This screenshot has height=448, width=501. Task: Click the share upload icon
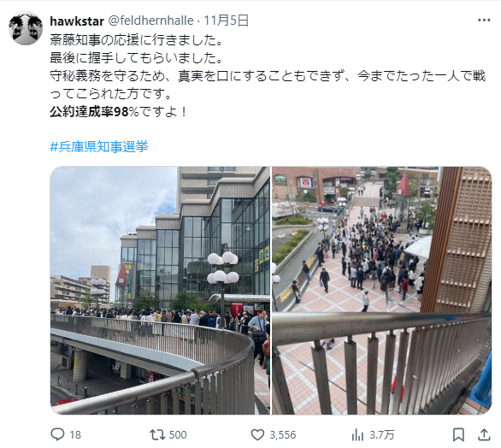pyautogui.click(x=484, y=434)
